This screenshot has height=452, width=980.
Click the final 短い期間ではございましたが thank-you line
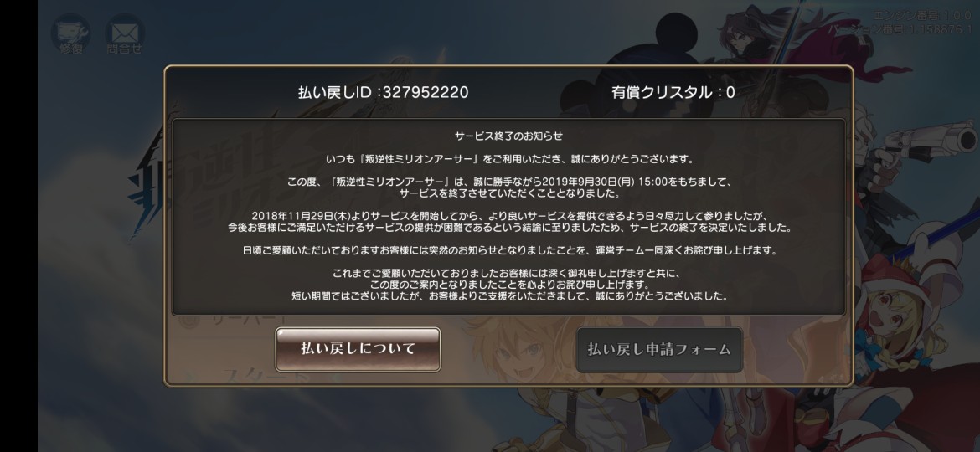[x=509, y=296]
